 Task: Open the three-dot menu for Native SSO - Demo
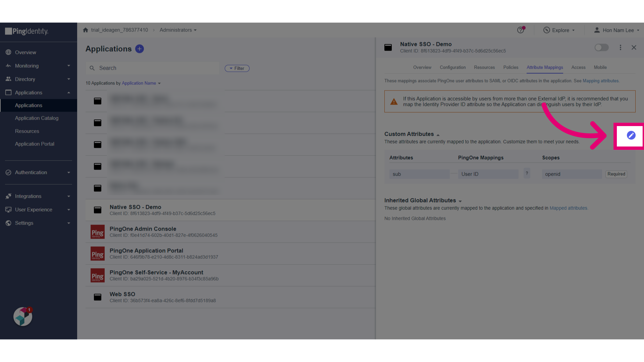point(621,48)
